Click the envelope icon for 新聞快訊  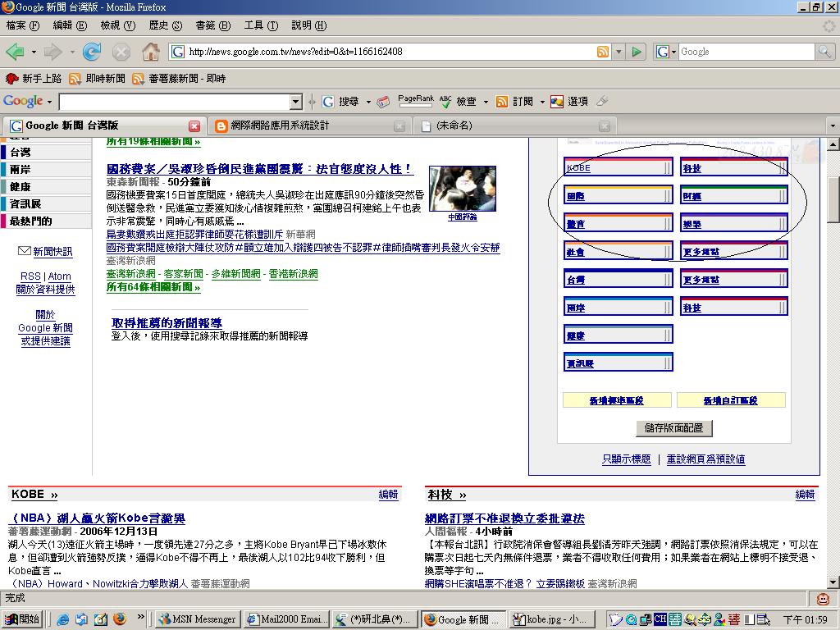24,251
